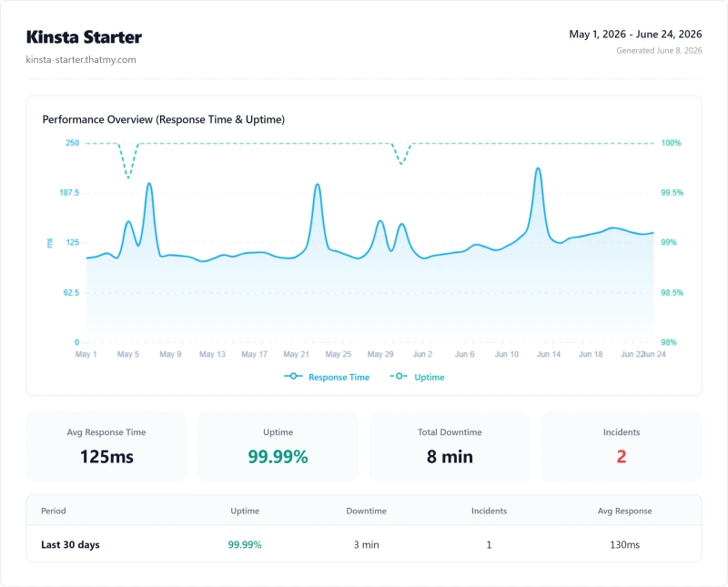Image resolution: width=728 pixels, height=587 pixels.
Task: Click the Avg Response column header
Action: pyautogui.click(x=624, y=511)
